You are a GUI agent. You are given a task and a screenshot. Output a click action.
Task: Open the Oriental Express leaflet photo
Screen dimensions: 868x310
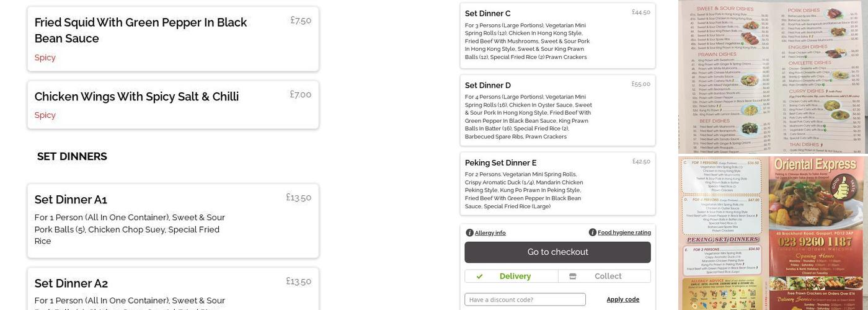coord(773,233)
